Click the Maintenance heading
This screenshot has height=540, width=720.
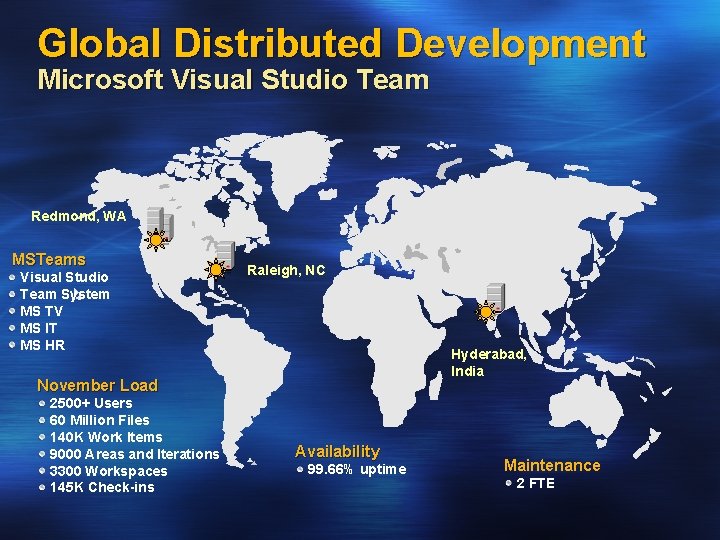tap(552, 465)
